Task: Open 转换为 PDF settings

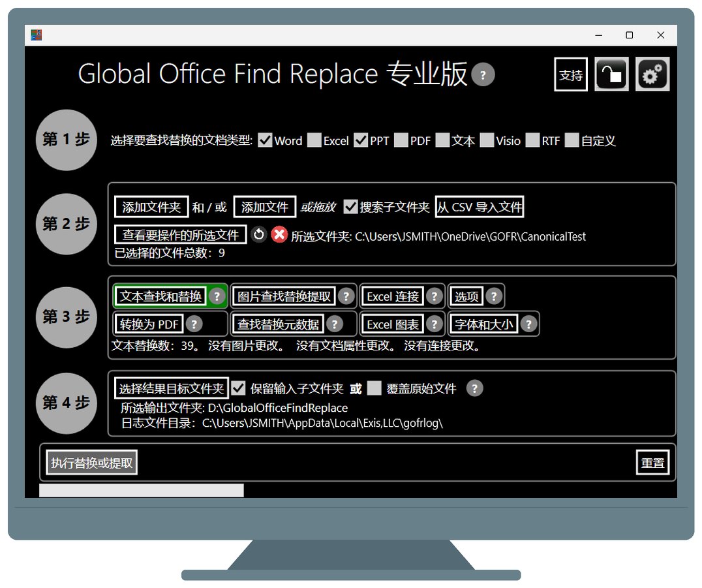Action: (x=149, y=324)
